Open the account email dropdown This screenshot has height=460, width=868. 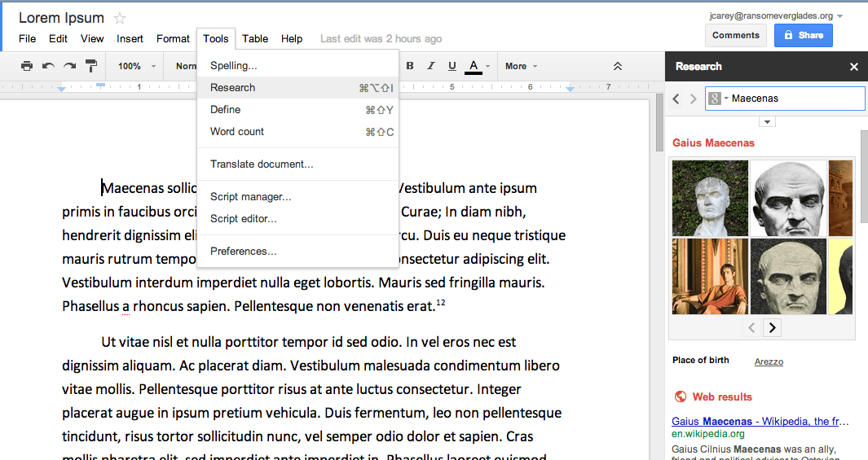coord(839,16)
